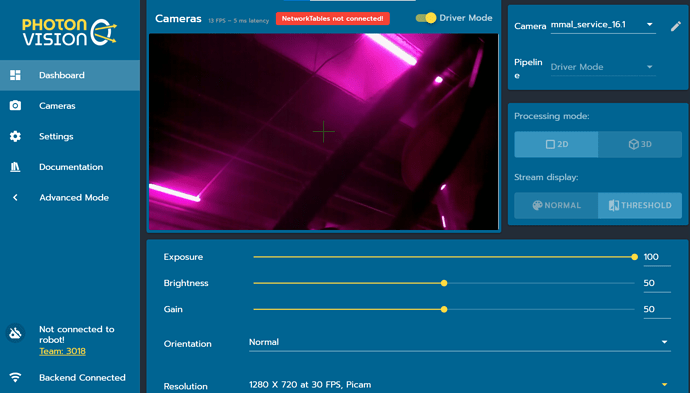Click the Normal palette icon
This screenshot has width=690, height=393.
537,206
